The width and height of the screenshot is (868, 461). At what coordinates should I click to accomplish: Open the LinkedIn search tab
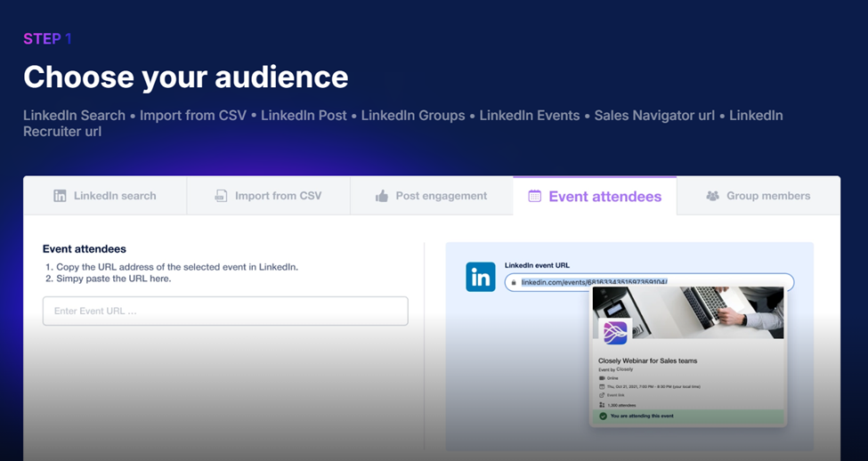[x=105, y=196]
